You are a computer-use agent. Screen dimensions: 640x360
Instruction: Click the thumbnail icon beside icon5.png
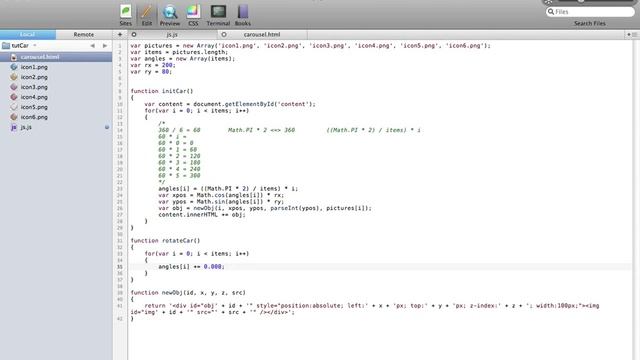click(x=14, y=107)
